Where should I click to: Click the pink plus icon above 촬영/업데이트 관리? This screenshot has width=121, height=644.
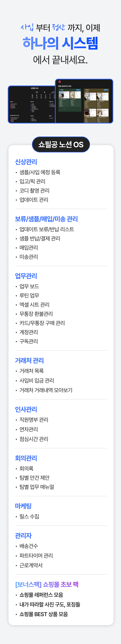(x=60, y=82)
